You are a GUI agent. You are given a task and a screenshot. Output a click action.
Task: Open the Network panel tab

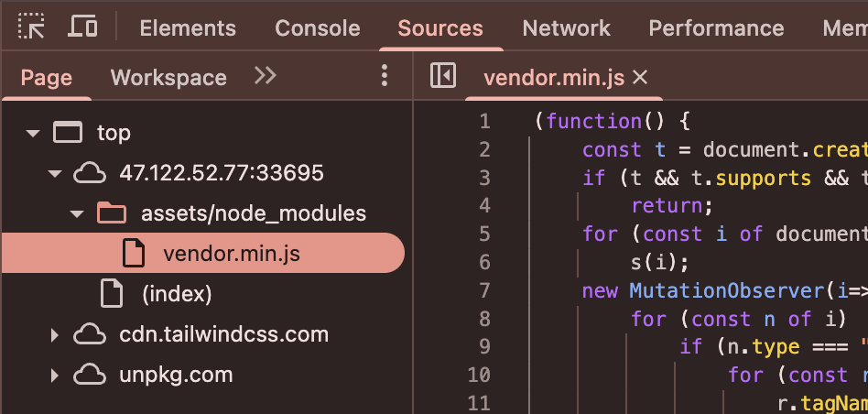pos(566,28)
